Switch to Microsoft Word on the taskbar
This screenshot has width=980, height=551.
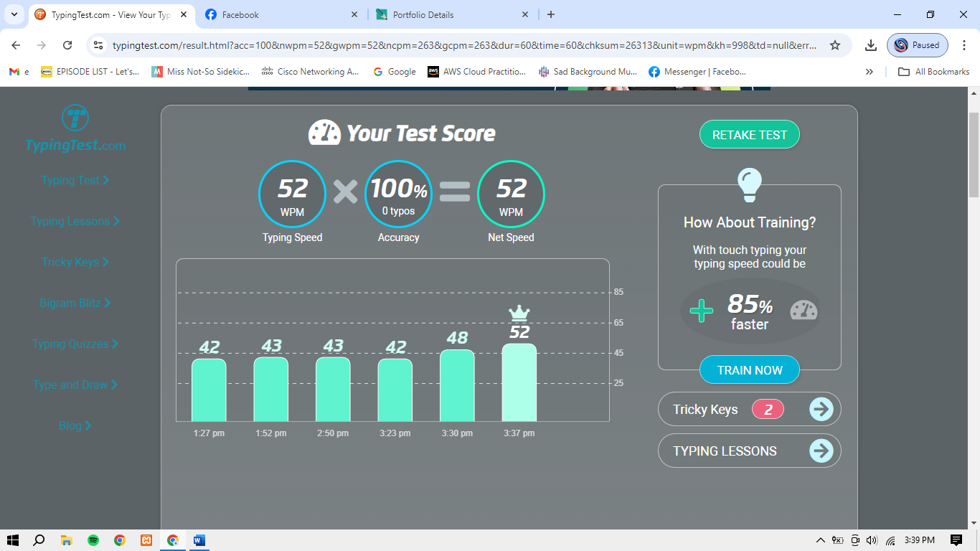pos(199,540)
